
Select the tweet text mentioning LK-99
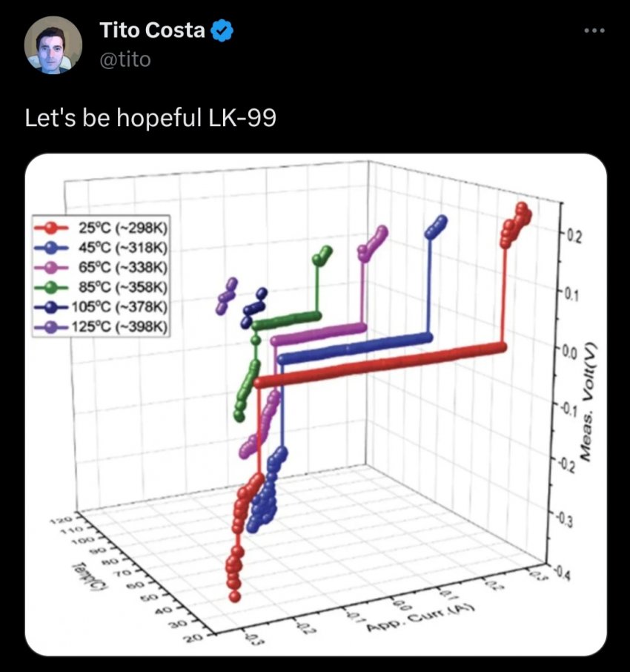[x=150, y=118]
